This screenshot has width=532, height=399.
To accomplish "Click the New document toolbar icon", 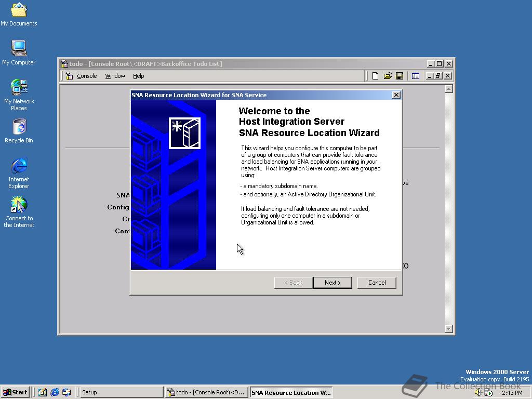I will [375, 76].
